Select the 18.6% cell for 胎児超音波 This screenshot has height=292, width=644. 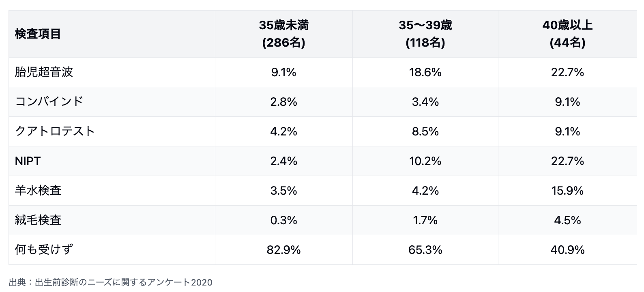click(x=425, y=72)
